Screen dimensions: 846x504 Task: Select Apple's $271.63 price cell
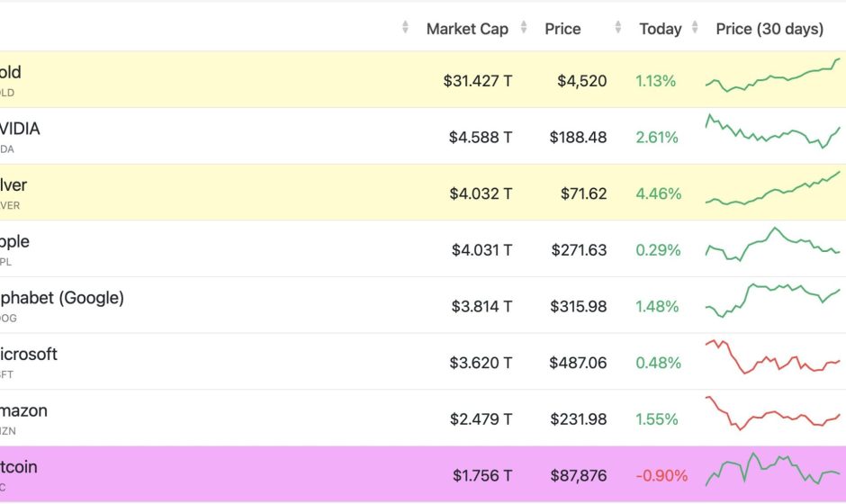pyautogui.click(x=578, y=250)
